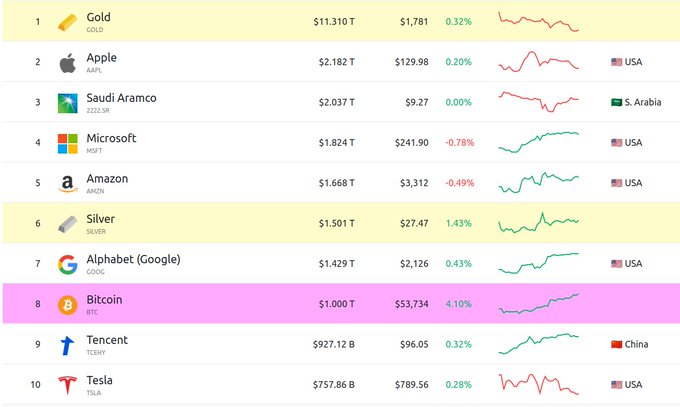This screenshot has height=407, width=680.
Task: Open the Tencent company link
Action: pos(107,340)
